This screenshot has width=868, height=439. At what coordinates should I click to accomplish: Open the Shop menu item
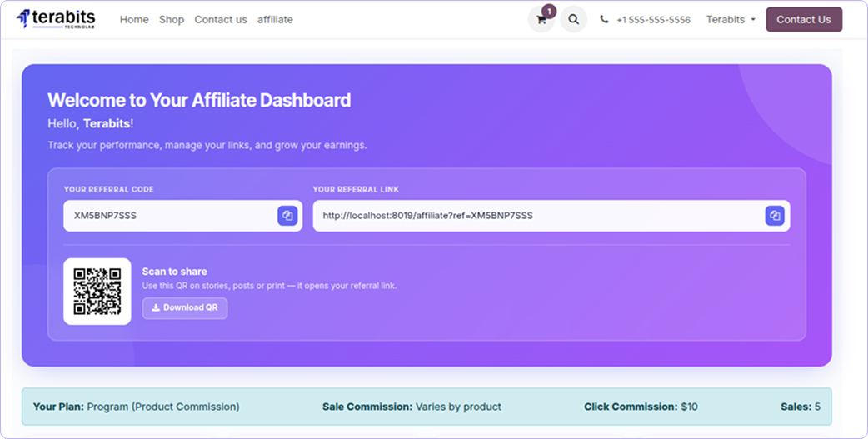(172, 20)
